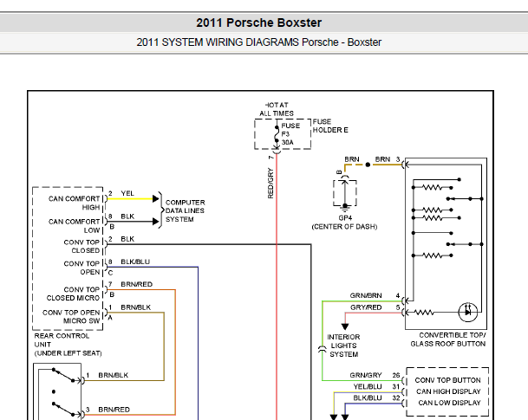Click the first "BRN" label near ground wire
This screenshot has width=528, height=420.
351,159
